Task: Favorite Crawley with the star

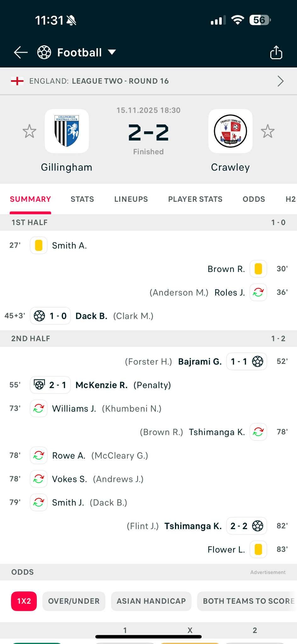Action: 268,131
